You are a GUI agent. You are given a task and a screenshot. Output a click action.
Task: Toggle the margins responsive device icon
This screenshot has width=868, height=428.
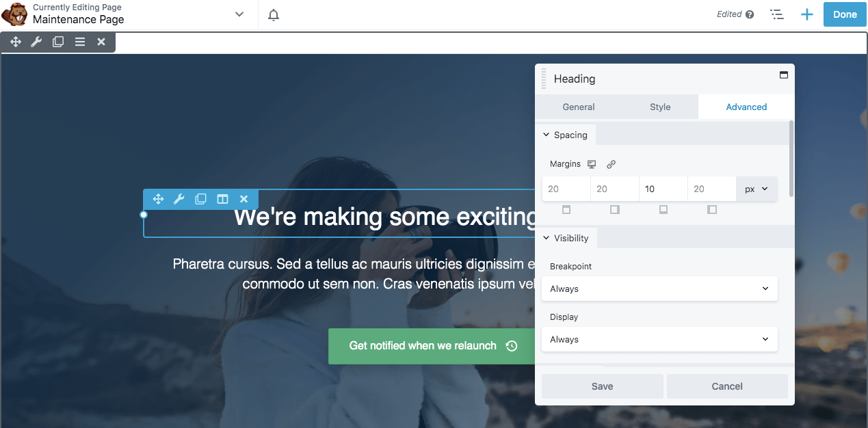(592, 164)
